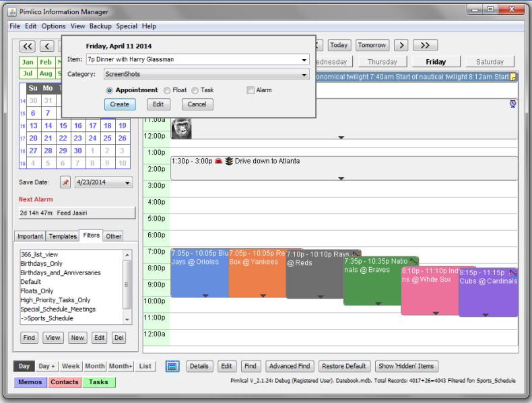Select the Float radio button
Image resolution: width=532 pixels, height=403 pixels.
coord(167,90)
